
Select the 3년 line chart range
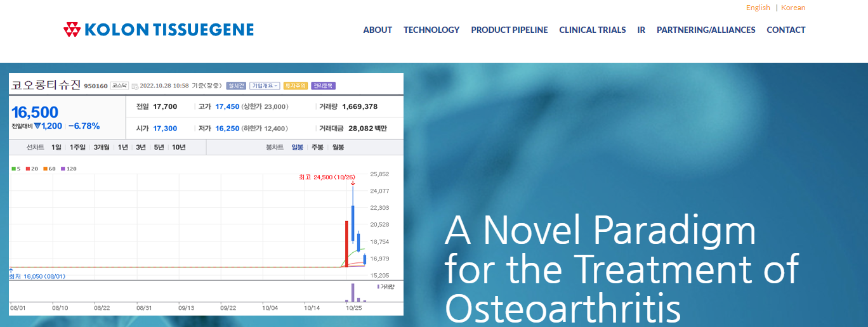tap(141, 147)
